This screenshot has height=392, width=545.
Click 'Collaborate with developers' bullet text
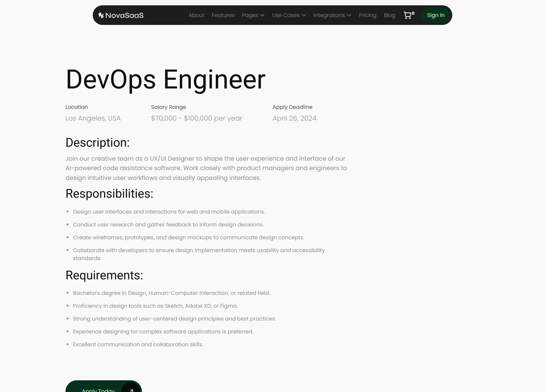click(x=199, y=254)
